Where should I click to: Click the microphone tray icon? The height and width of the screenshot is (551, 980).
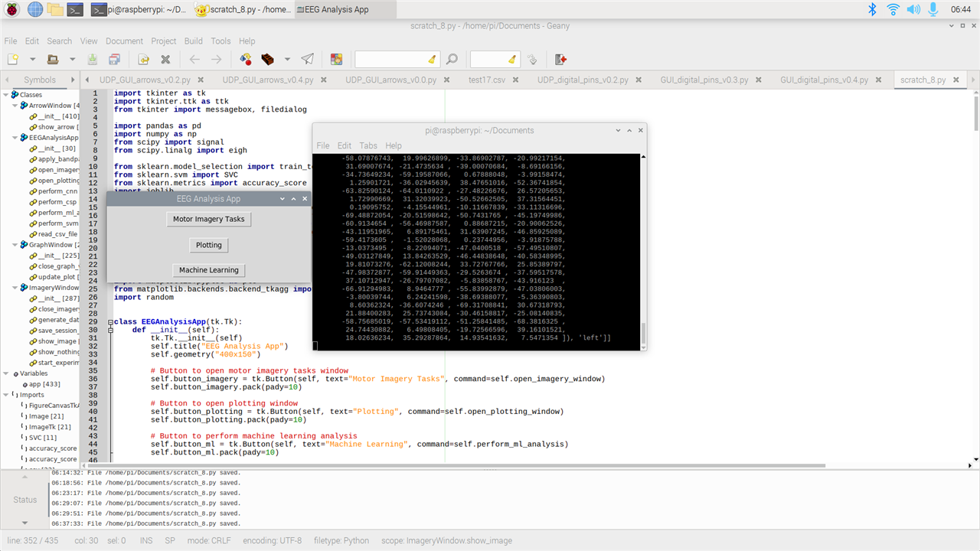[x=933, y=9]
